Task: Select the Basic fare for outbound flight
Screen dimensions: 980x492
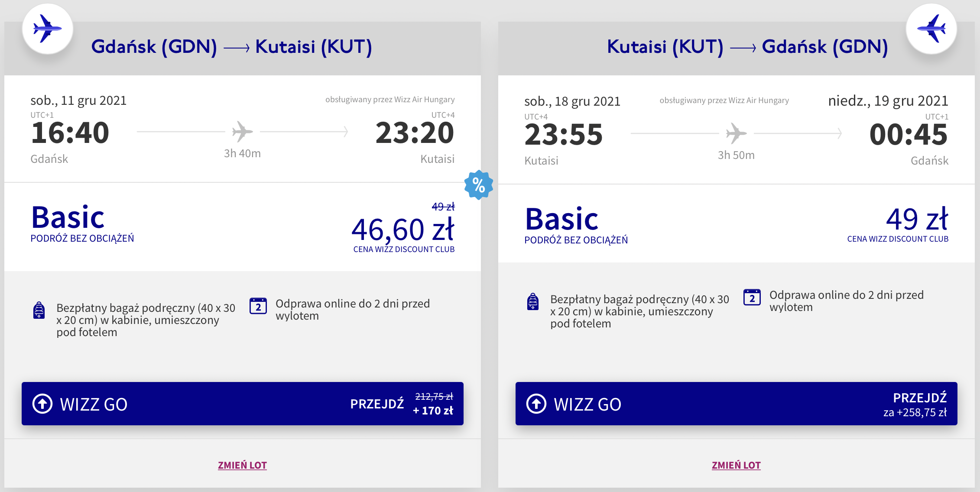Action: (x=68, y=217)
